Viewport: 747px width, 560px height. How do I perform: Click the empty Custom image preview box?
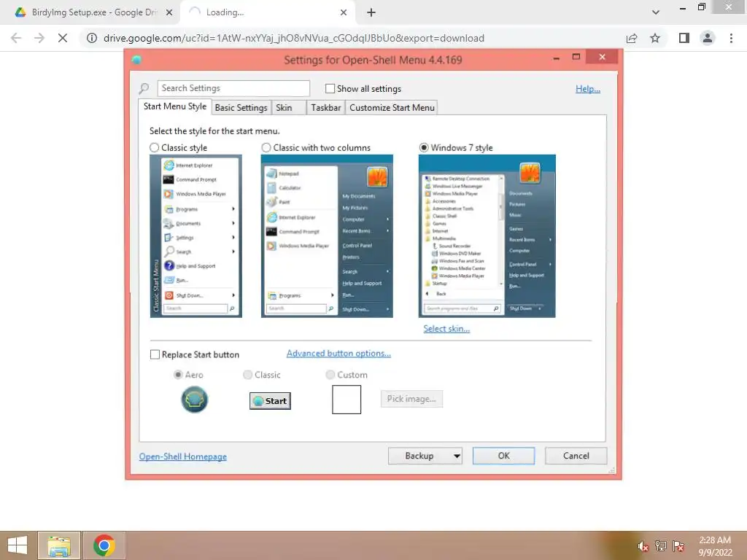pyautogui.click(x=347, y=400)
